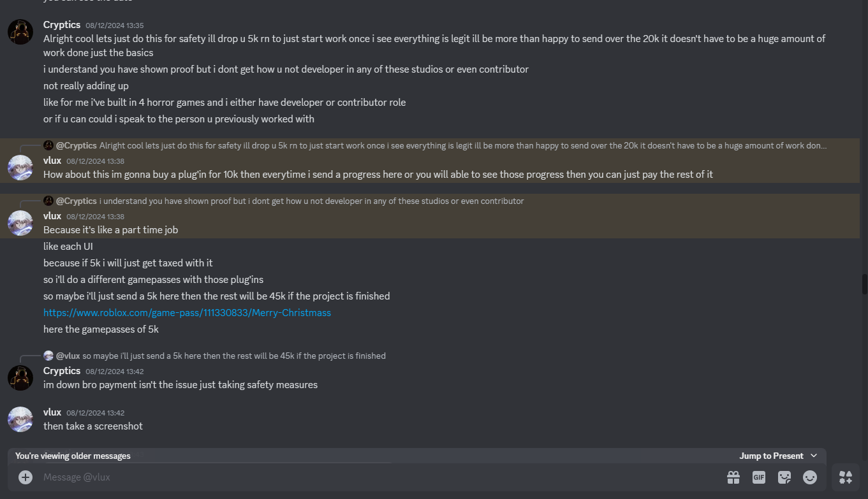Click Jump to Present button
Viewport: 868px width, 499px height.
[771, 456]
